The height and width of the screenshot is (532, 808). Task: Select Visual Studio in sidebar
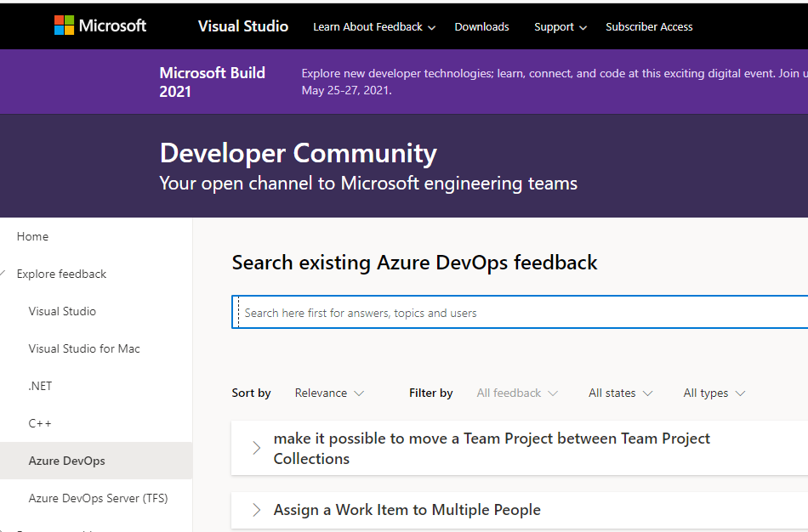pyautogui.click(x=62, y=311)
